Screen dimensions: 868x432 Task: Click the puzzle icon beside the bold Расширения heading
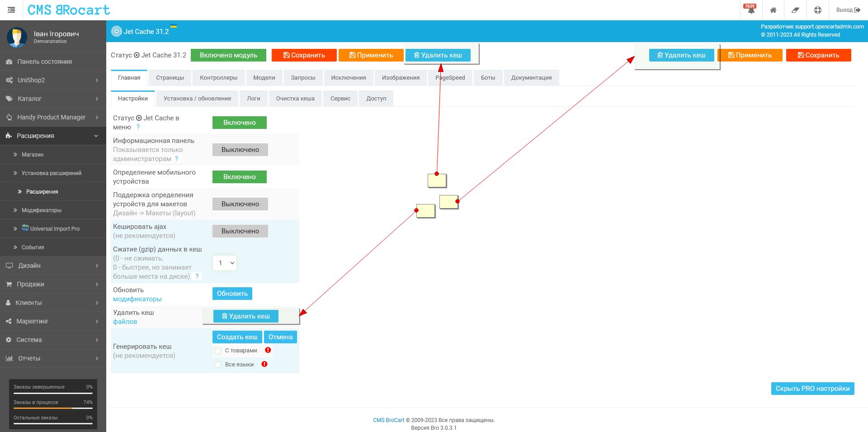[9, 136]
